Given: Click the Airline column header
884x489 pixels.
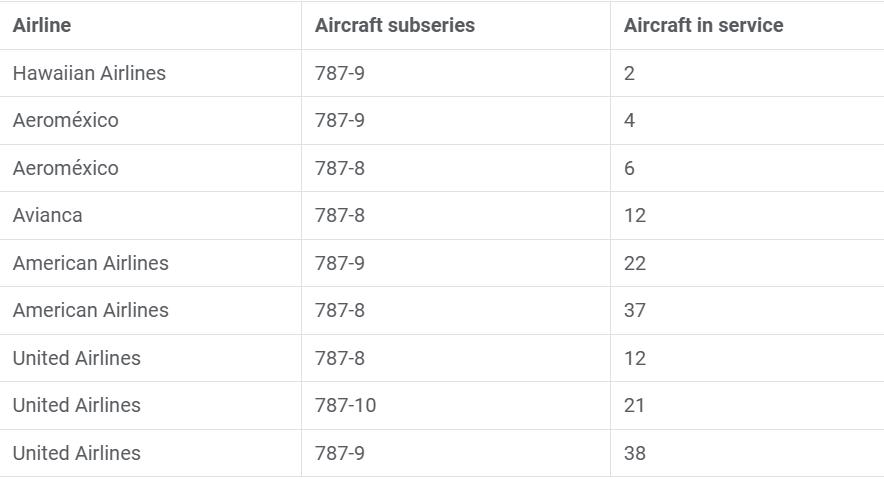Looking at the screenshot, I should coord(42,26).
